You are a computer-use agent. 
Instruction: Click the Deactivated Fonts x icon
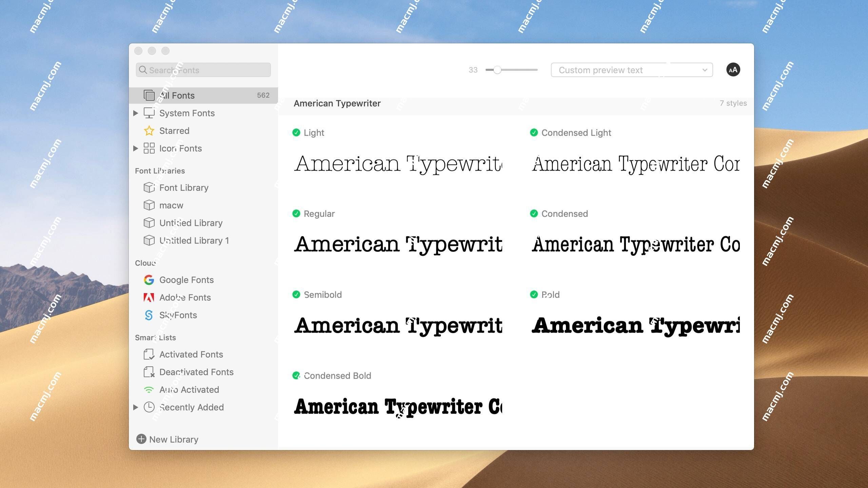click(x=149, y=372)
